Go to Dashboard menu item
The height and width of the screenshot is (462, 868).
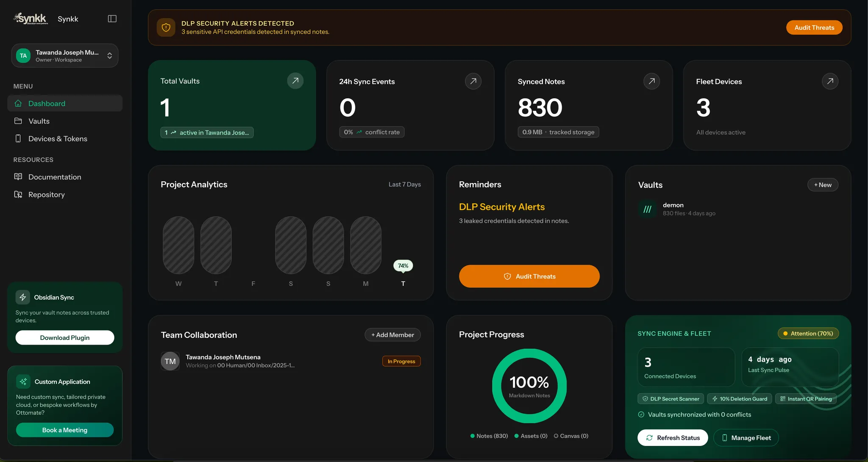[x=65, y=103]
